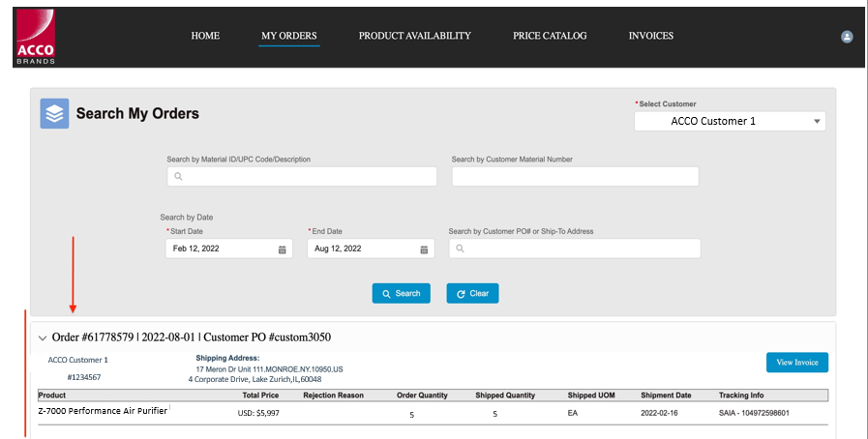
Task: Collapse Order #61778579 with its chevron
Action: tap(43, 337)
